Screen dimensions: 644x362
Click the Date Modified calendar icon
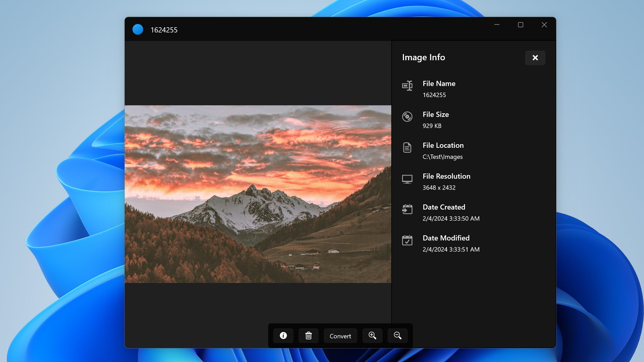(407, 240)
